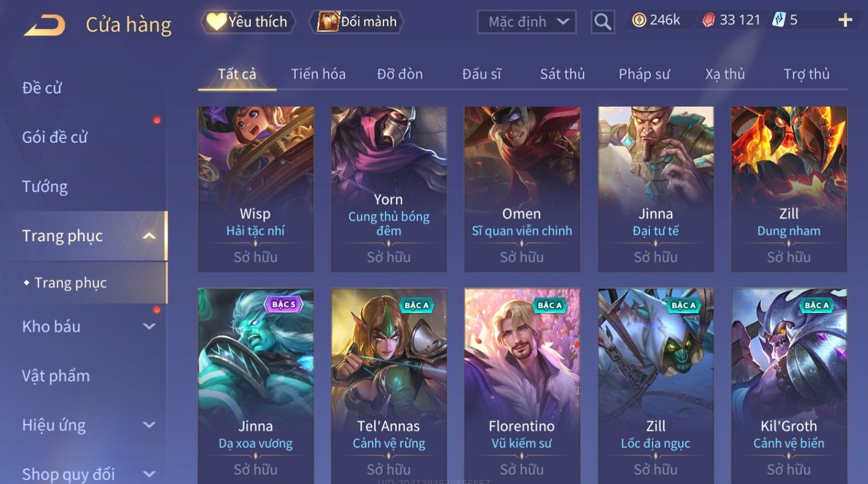Open Vật phẩm in sidebar

(56, 376)
